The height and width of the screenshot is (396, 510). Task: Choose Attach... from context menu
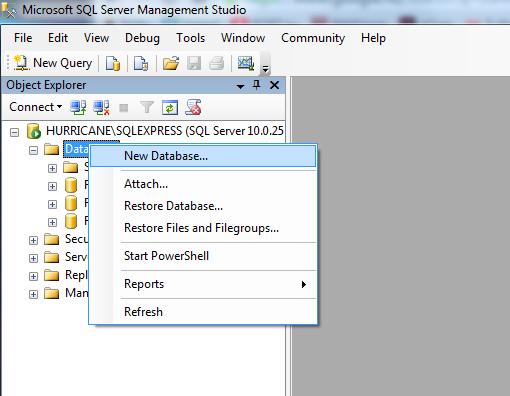point(203,184)
